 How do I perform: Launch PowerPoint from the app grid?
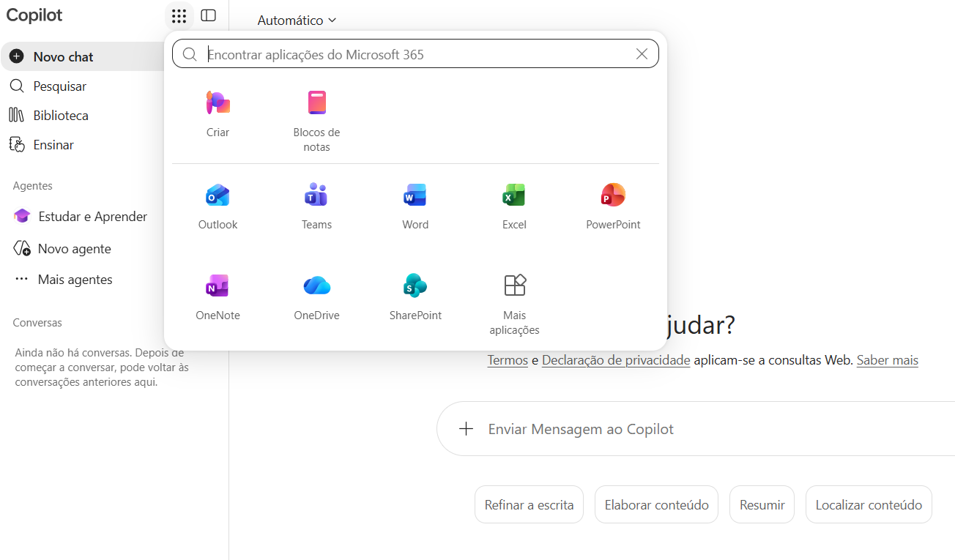(x=614, y=206)
